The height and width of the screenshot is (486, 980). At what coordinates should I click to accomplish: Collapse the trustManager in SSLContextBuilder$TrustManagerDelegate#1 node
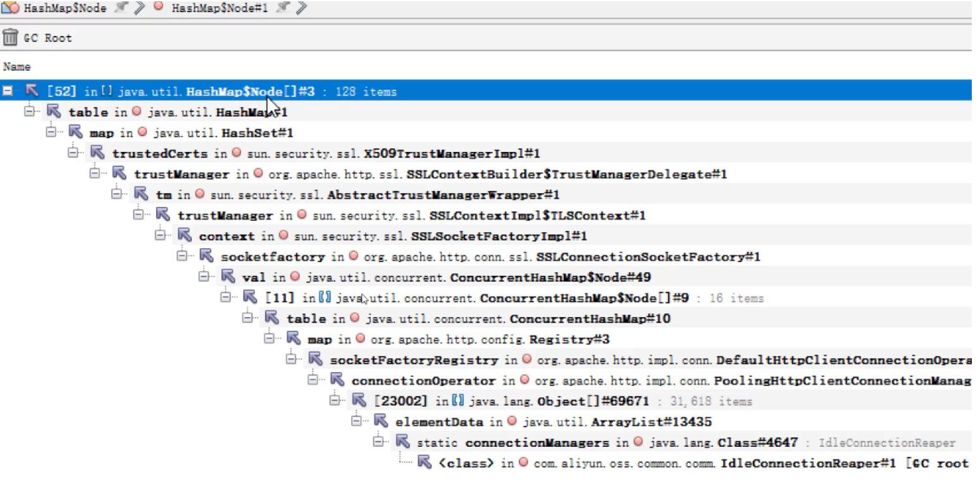(x=94, y=173)
